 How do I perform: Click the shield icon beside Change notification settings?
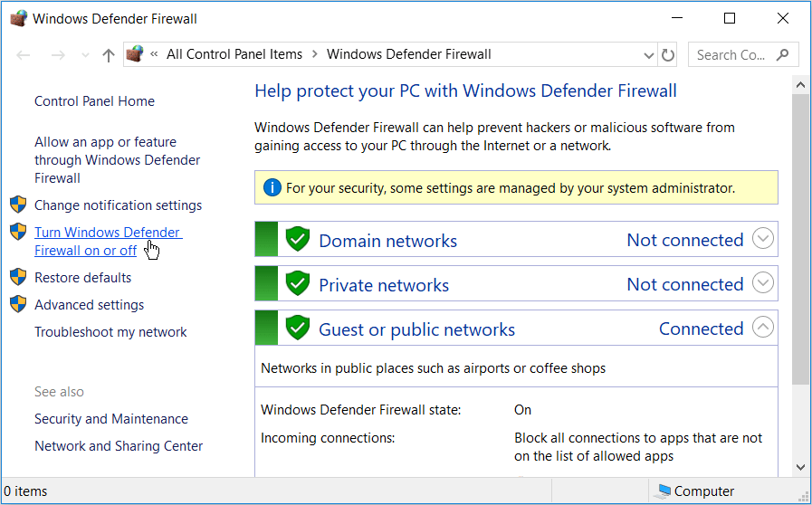[18, 205]
